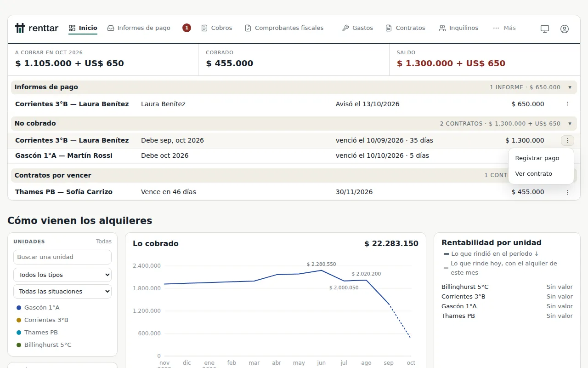This screenshot has width=588, height=368.
Task: Click Thames PB in Rentabilidad por unidad
Action: (x=458, y=316)
